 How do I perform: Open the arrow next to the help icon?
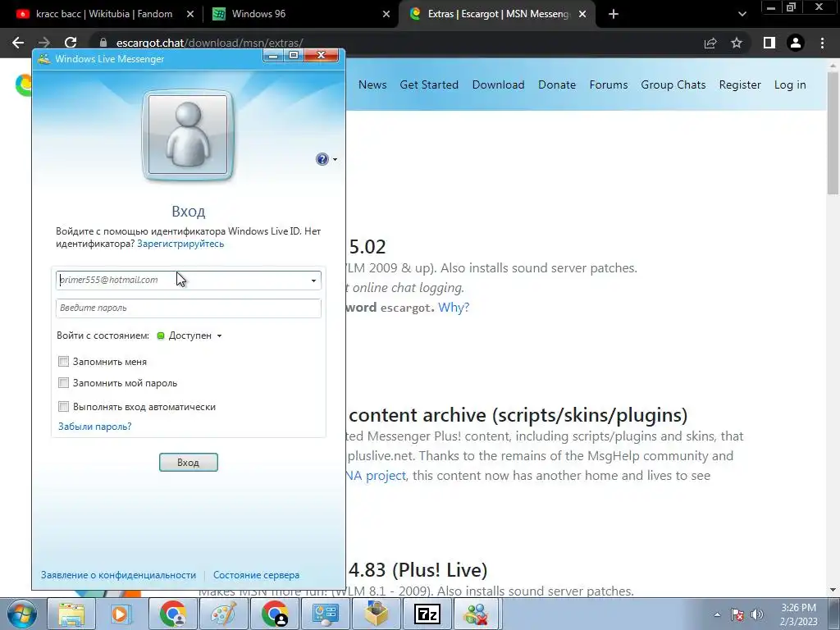pyautogui.click(x=335, y=159)
